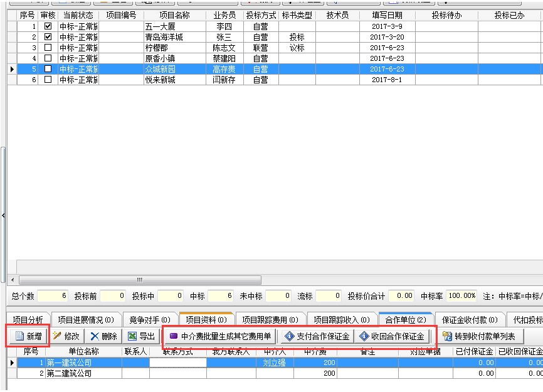Click the 流标 value field
The image size is (543, 392).
coord(329,296)
